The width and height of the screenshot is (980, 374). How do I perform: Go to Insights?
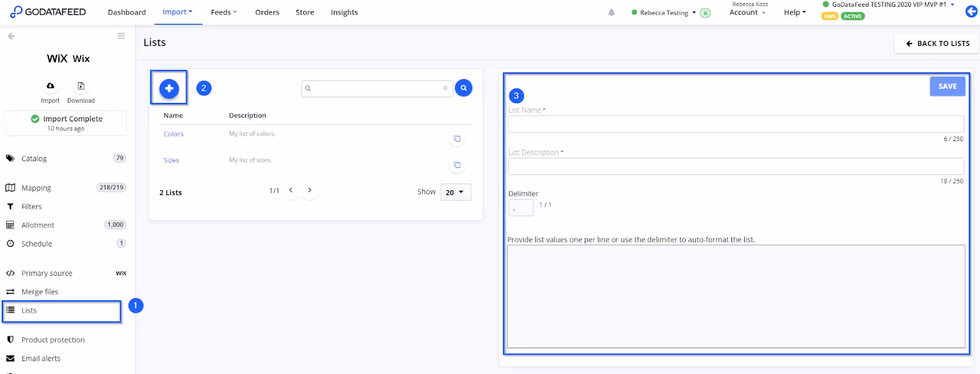click(x=344, y=12)
